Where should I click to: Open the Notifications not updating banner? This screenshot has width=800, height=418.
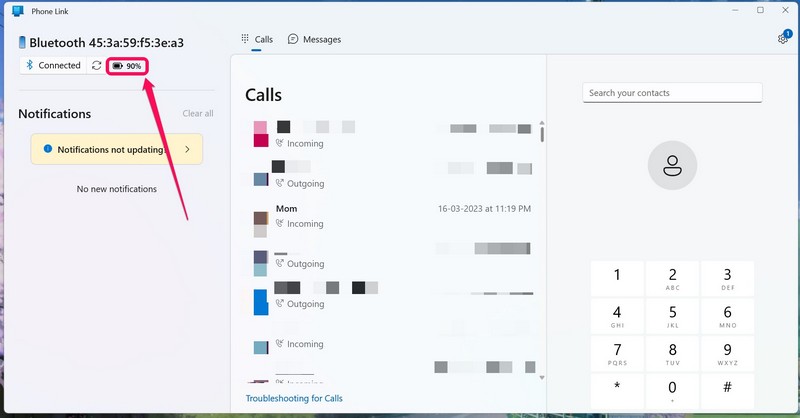117,149
